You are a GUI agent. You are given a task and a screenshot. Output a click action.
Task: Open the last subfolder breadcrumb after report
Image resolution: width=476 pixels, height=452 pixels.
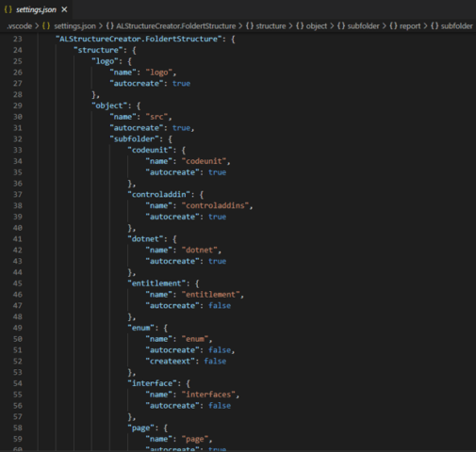456,26
